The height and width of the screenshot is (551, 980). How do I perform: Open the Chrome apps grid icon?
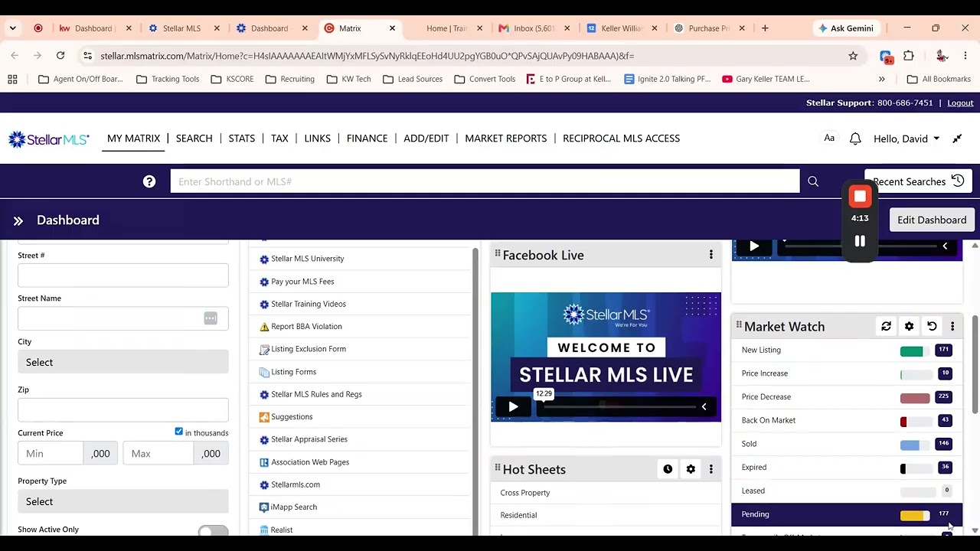tap(12, 79)
